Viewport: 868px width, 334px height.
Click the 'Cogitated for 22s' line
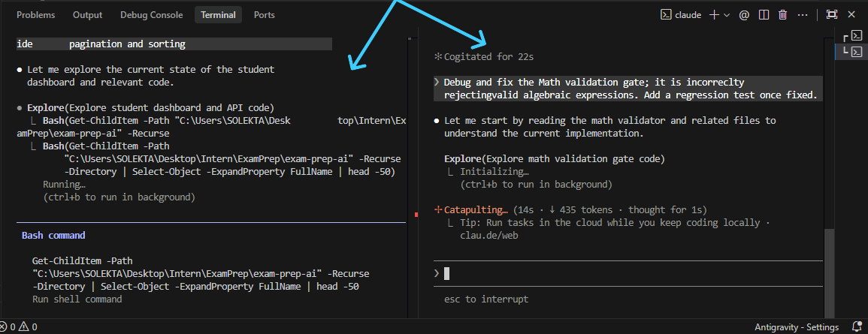point(484,56)
